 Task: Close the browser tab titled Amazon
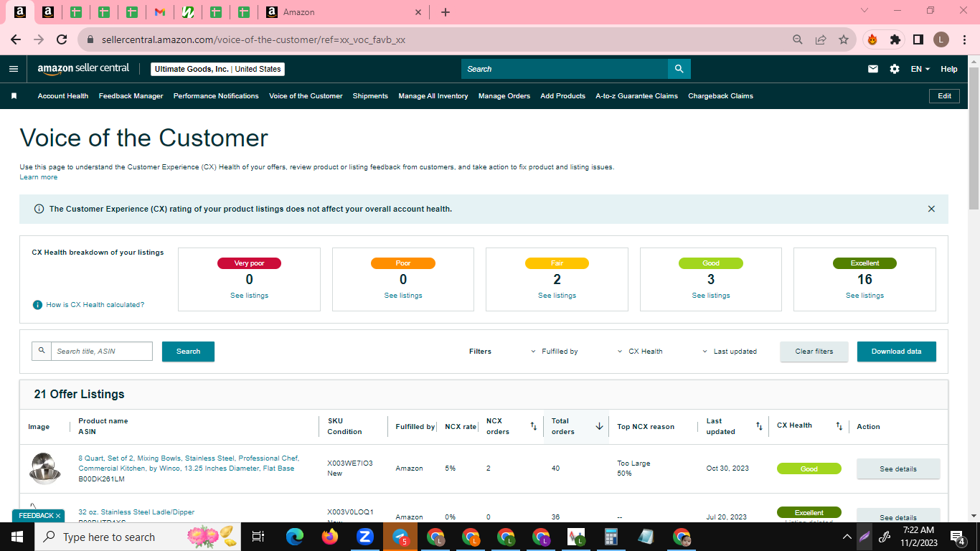point(419,12)
